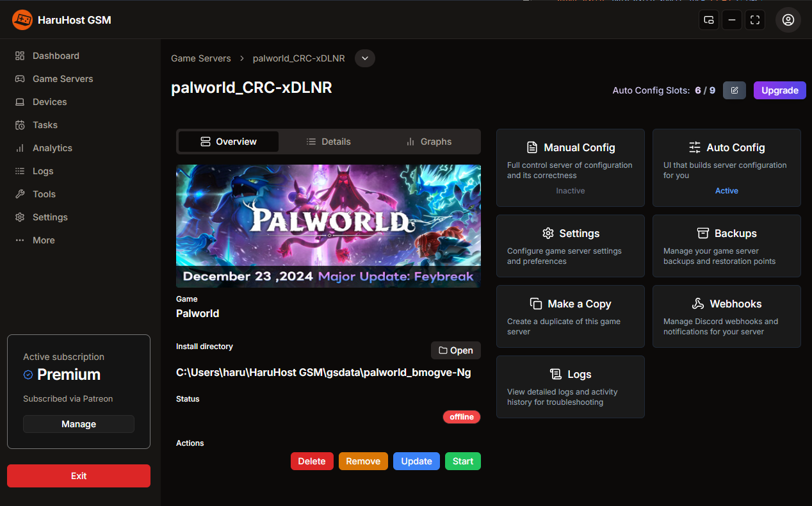Click the Palworld banner image

[x=329, y=226]
